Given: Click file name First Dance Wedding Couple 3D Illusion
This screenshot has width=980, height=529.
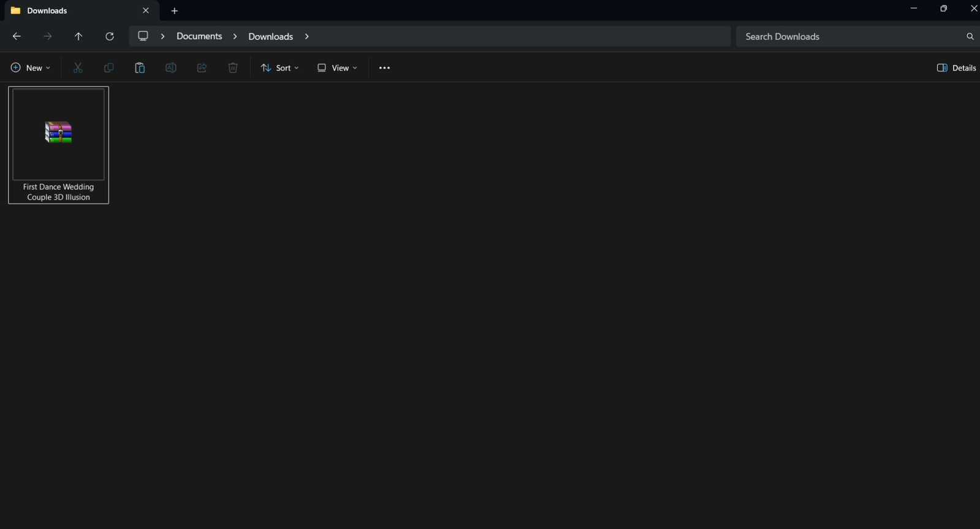Looking at the screenshot, I should 59,192.
